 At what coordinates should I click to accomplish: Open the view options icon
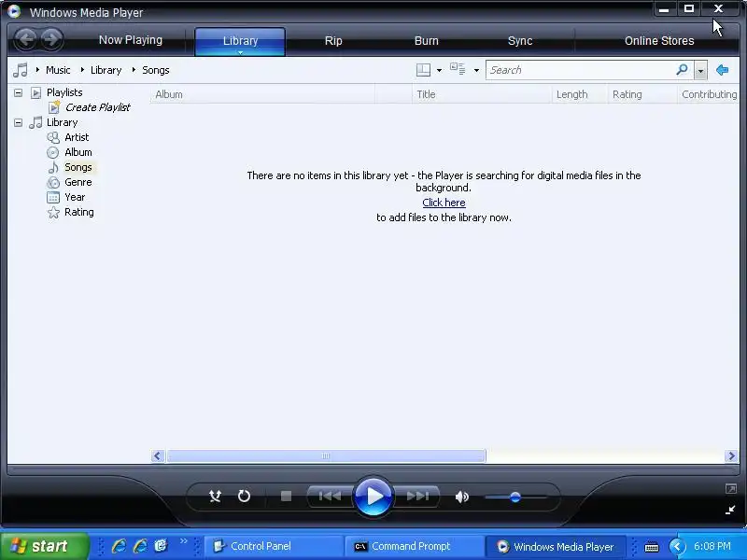click(458, 69)
